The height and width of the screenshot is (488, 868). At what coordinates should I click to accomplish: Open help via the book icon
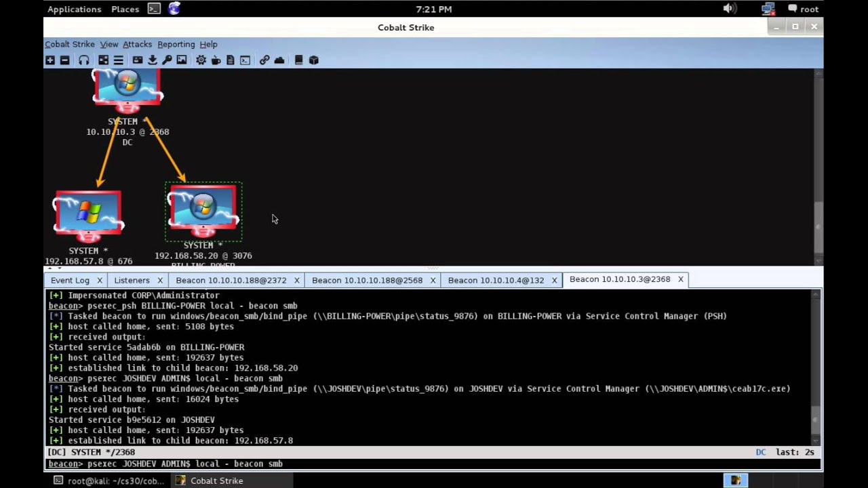coord(299,60)
